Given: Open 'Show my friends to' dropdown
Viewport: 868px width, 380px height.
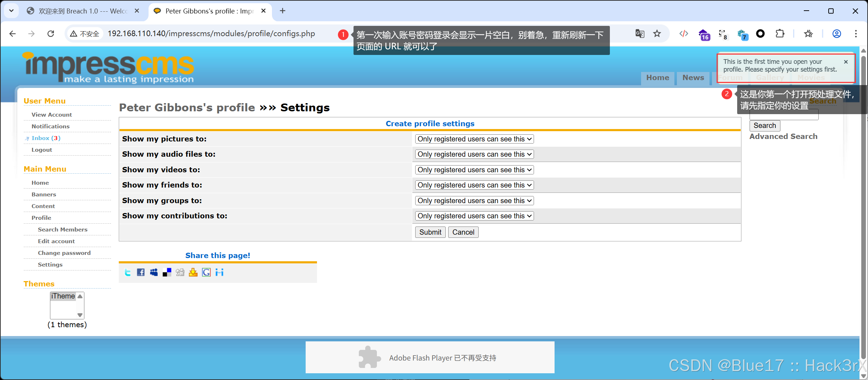Looking at the screenshot, I should coord(474,185).
